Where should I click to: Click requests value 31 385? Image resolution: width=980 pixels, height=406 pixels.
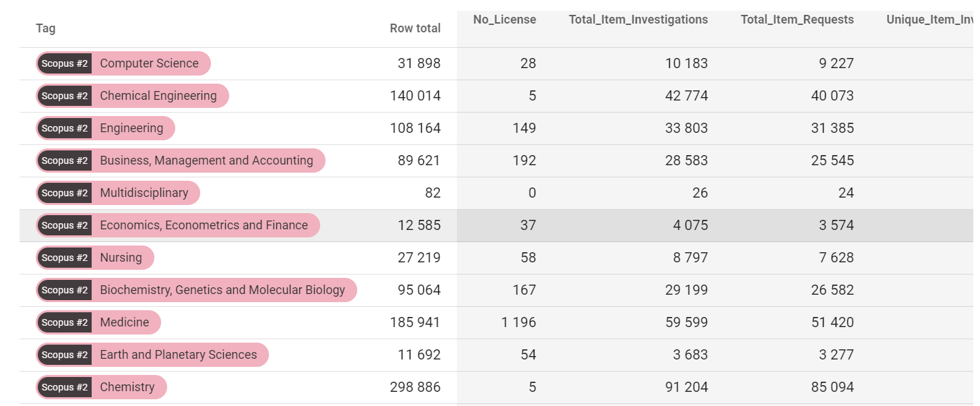832,128
